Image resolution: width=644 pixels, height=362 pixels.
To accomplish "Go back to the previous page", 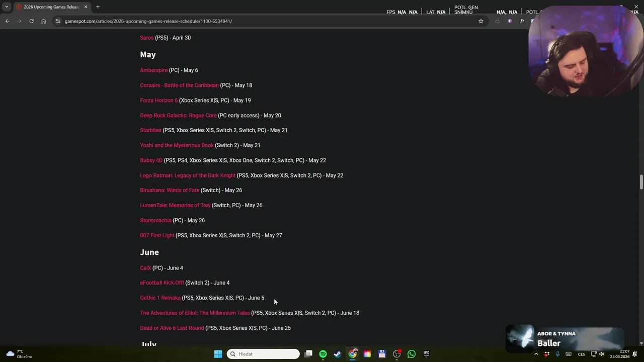I will click(x=7, y=21).
